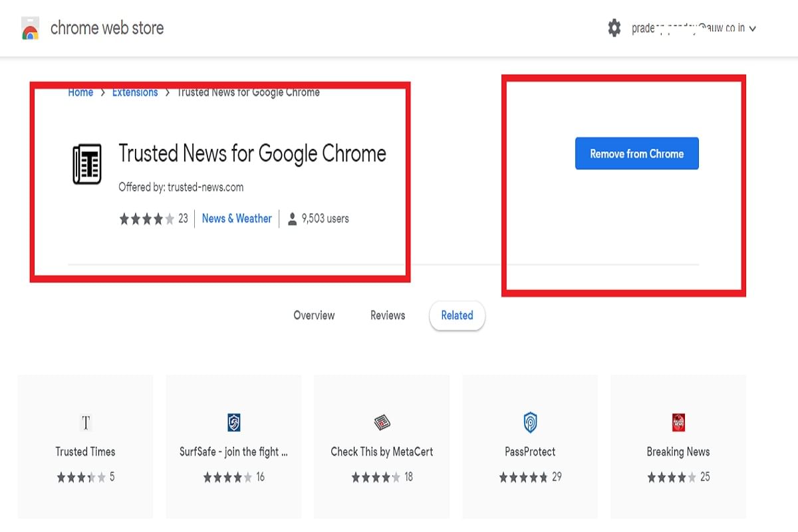Open the Trusted Times extension icon
Viewport: 798px width, 532px height.
pos(84,422)
